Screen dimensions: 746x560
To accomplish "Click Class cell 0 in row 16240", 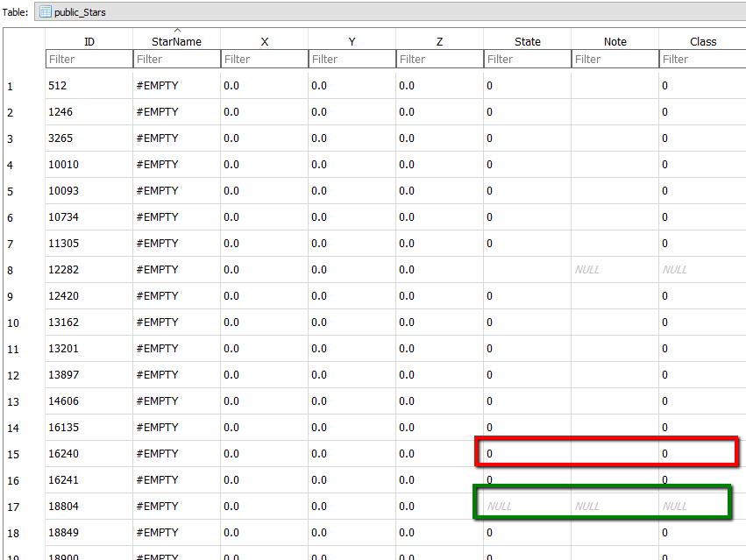I will tap(703, 454).
